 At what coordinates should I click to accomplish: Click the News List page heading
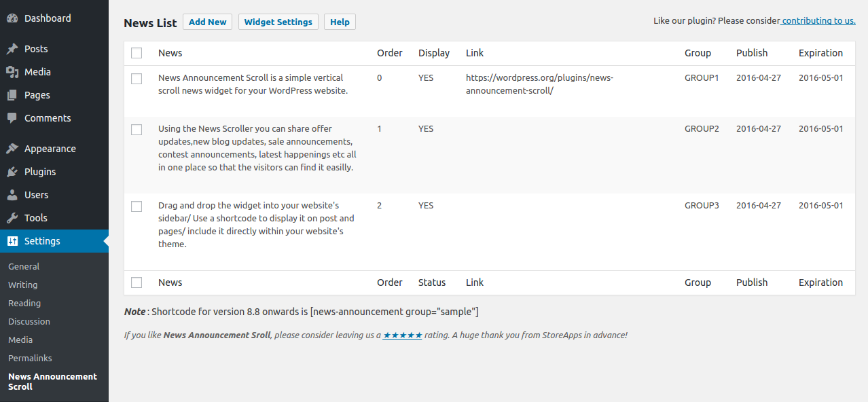[x=150, y=23]
